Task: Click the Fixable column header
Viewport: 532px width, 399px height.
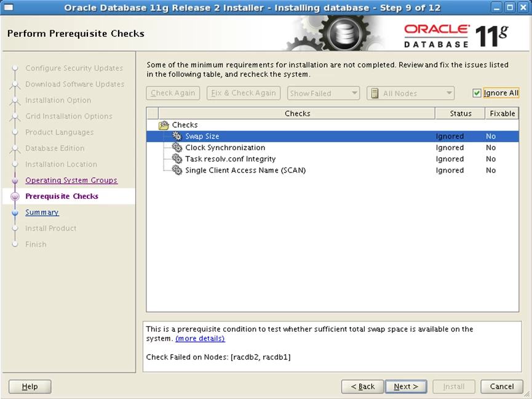Action: (x=502, y=113)
